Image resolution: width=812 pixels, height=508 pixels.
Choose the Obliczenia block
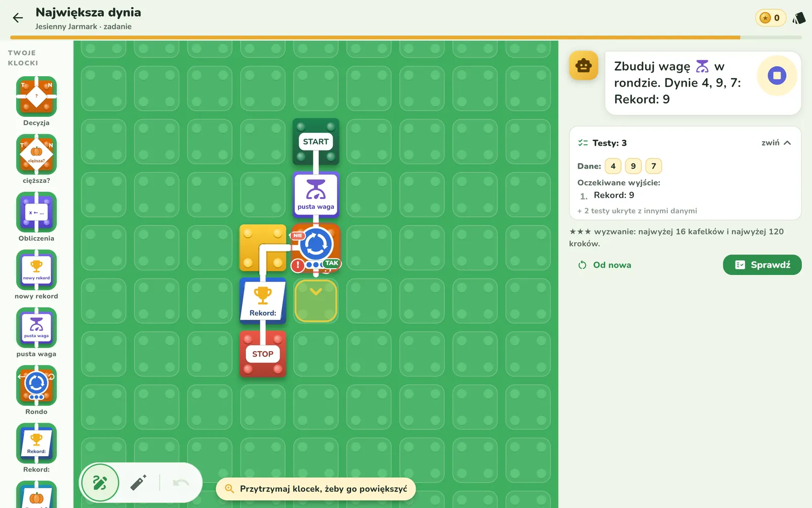click(36, 212)
